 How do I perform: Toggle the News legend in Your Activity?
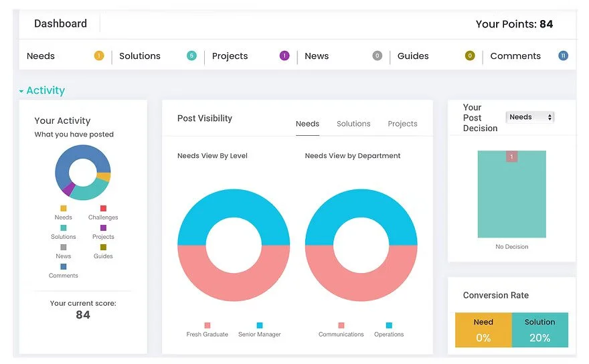pos(63,252)
